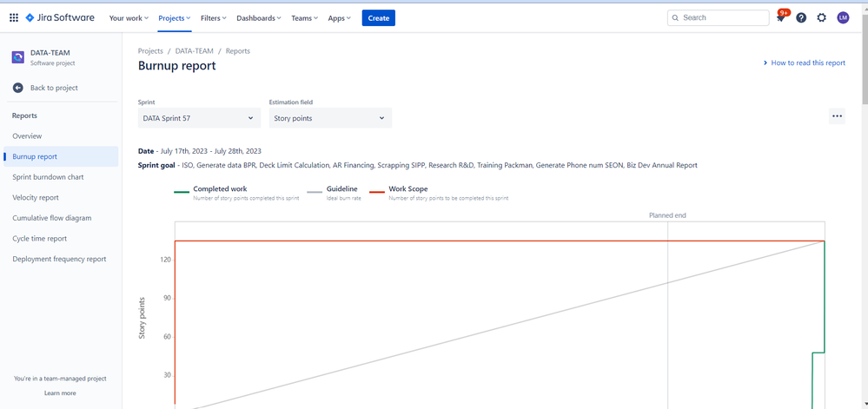The image size is (868, 409).
Task: Expand How to read this report
Action: point(805,63)
